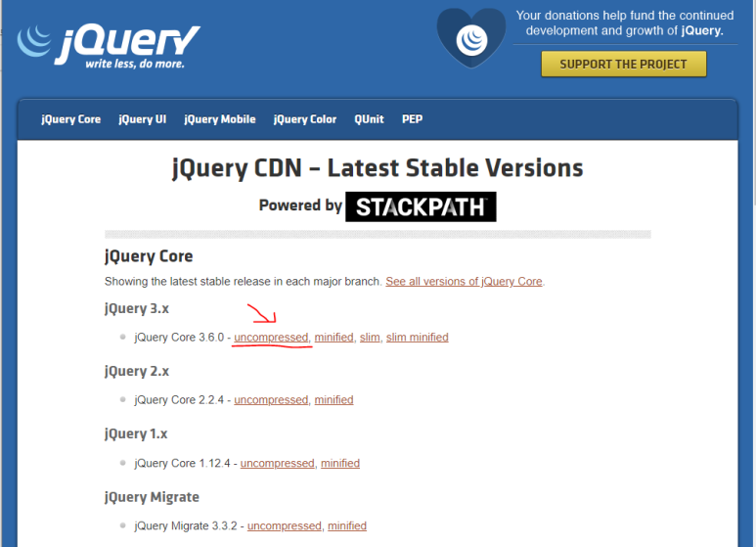Click uncompressed link for jQuery Core 2.2.4
This screenshot has height=547, width=756.
[271, 400]
